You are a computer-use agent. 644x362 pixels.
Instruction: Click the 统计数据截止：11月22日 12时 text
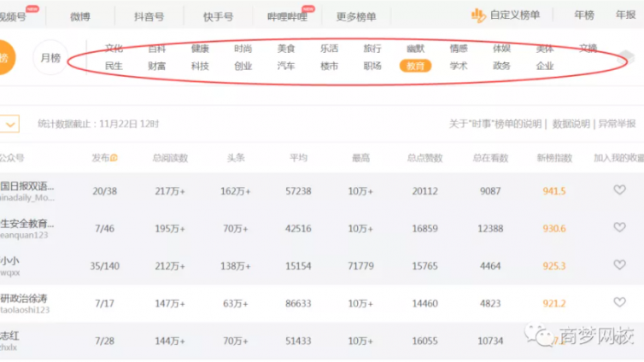click(x=98, y=124)
